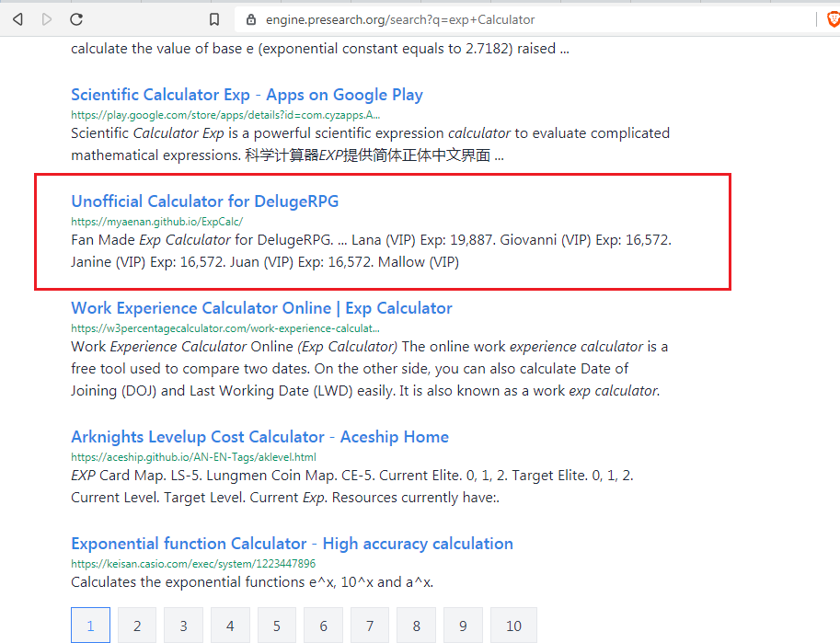Go to results page 9
The width and height of the screenshot is (840, 643).
tap(463, 626)
